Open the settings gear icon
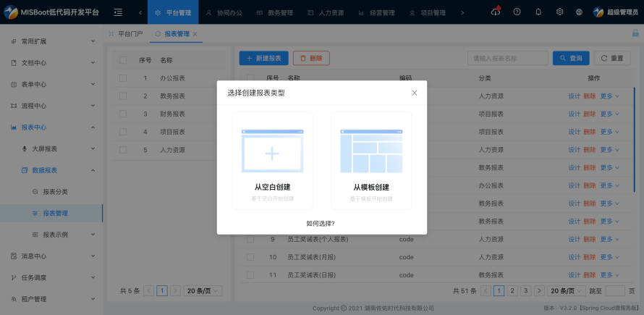The image size is (644, 315). click(559, 12)
